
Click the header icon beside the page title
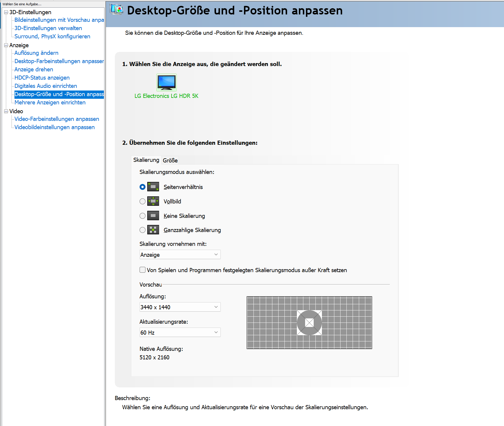[x=117, y=10]
